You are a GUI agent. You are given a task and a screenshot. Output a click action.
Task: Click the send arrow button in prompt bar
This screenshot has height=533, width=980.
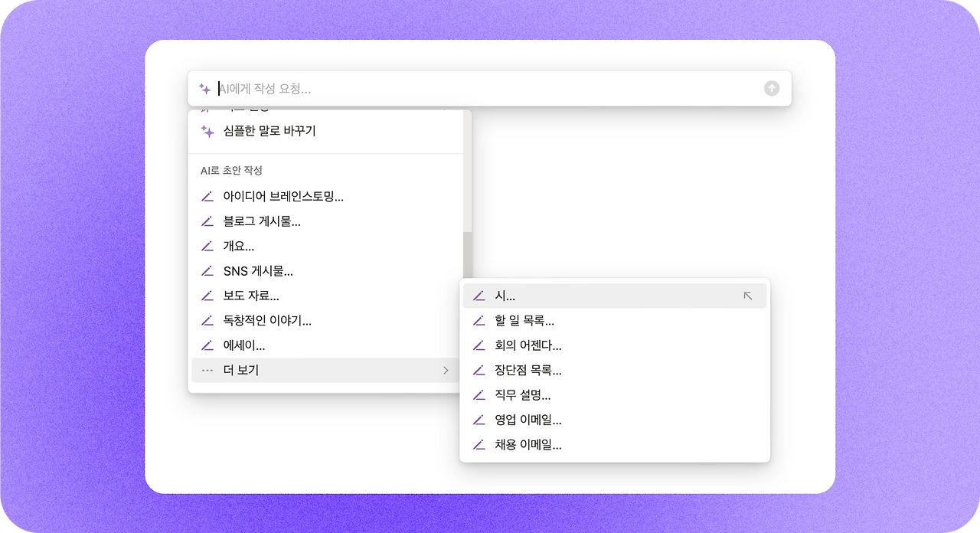click(x=772, y=88)
